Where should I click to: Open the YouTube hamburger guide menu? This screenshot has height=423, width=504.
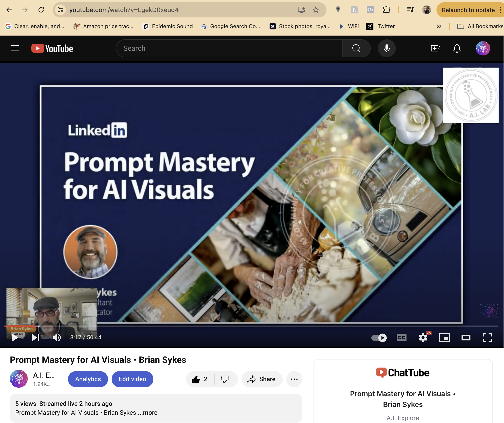pos(15,48)
